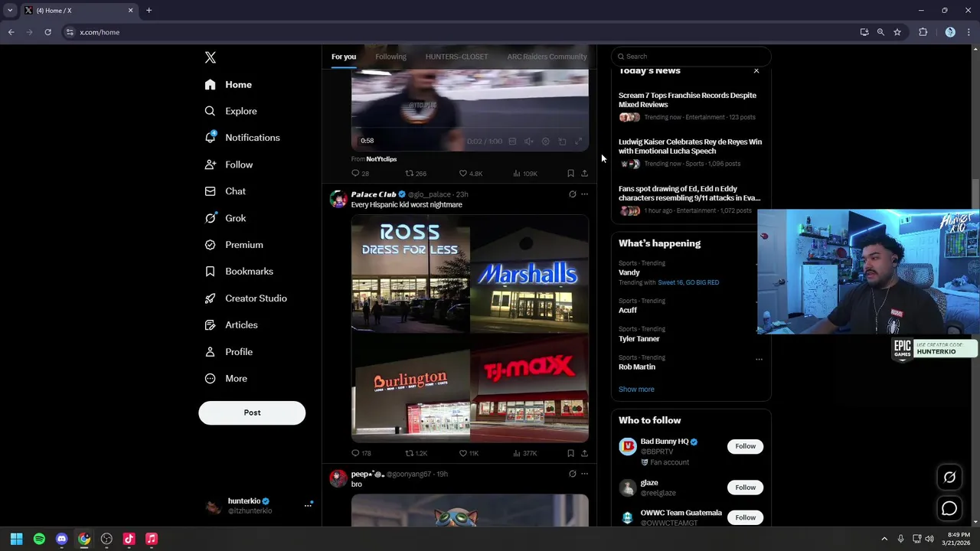Toggle video mute speaker icon

[528, 142]
